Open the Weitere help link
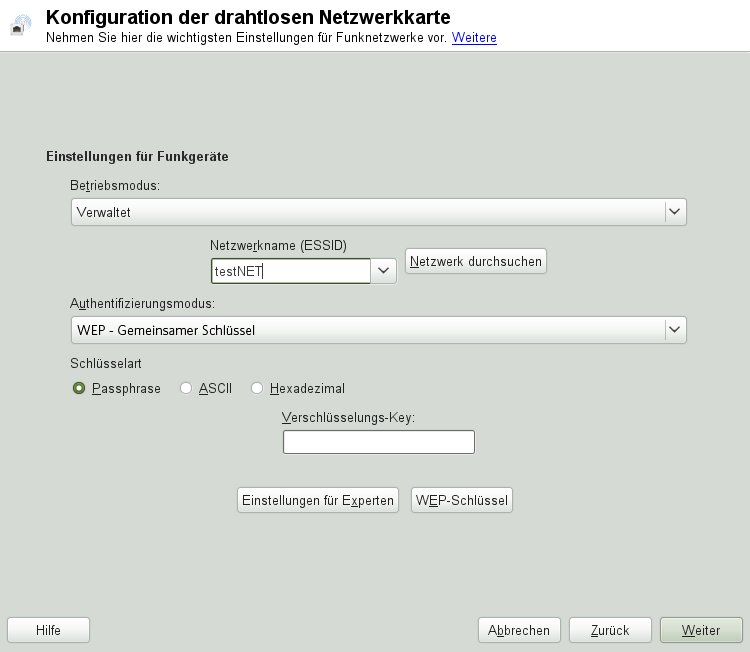Screen dimensions: 750x652 coord(474,37)
